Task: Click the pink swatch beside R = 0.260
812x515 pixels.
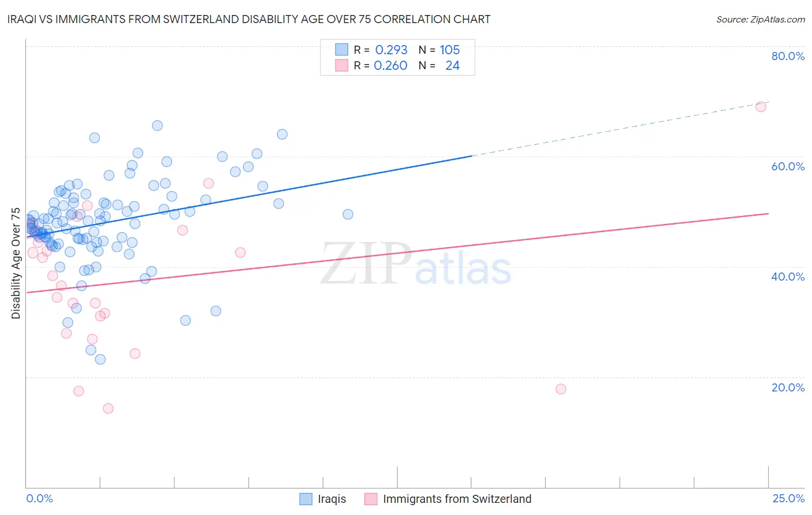Action: click(x=342, y=65)
